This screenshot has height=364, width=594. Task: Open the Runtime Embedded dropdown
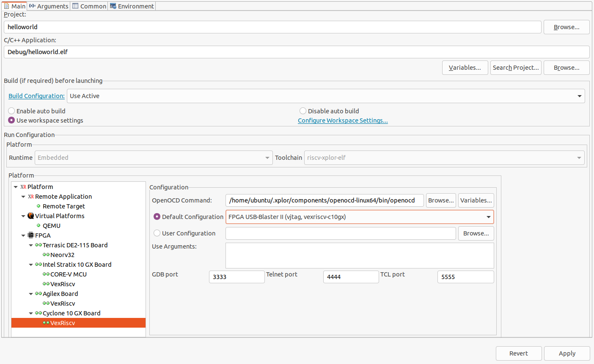(154, 158)
